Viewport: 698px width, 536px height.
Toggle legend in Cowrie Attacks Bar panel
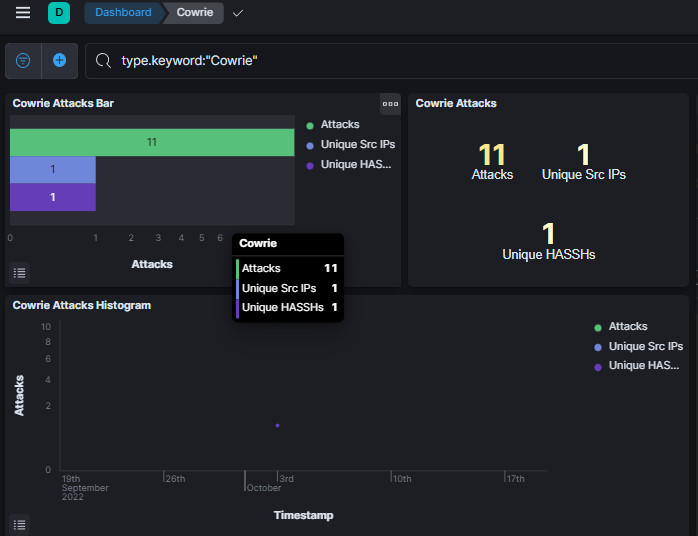[x=20, y=272]
